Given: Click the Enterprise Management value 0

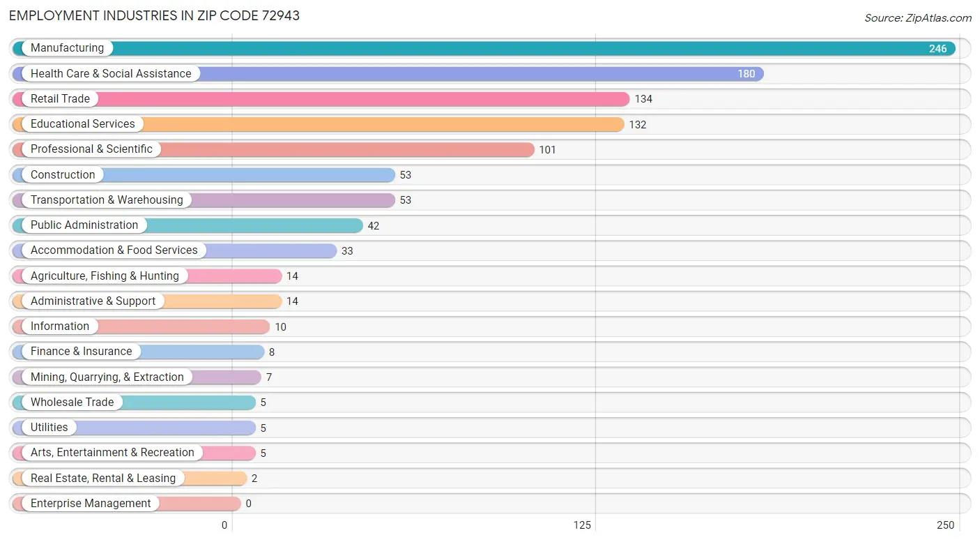Looking at the screenshot, I should point(249,504).
